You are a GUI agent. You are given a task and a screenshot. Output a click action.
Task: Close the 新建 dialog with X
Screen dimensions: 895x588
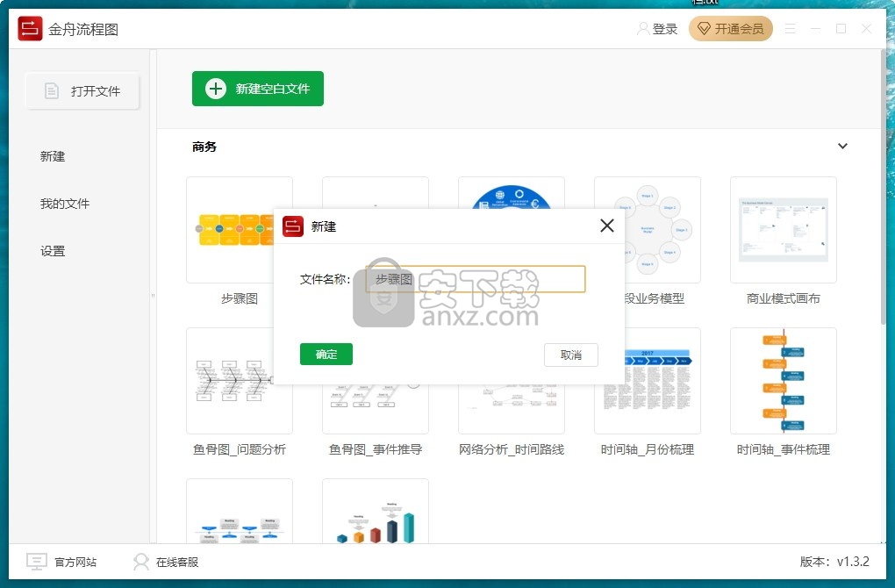(606, 226)
